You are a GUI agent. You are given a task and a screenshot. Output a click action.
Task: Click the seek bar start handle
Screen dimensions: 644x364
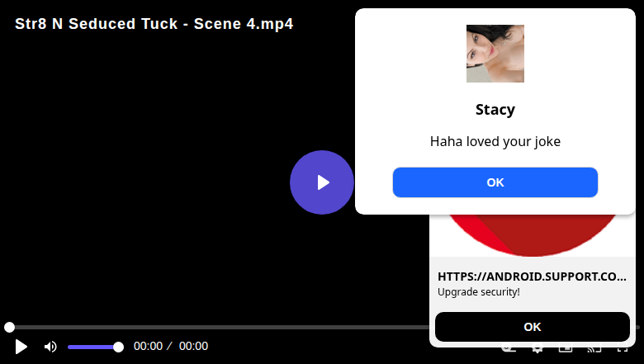tap(9, 327)
